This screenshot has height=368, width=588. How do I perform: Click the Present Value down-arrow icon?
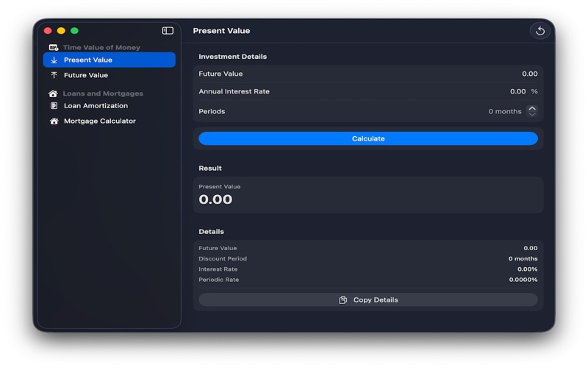coord(54,60)
